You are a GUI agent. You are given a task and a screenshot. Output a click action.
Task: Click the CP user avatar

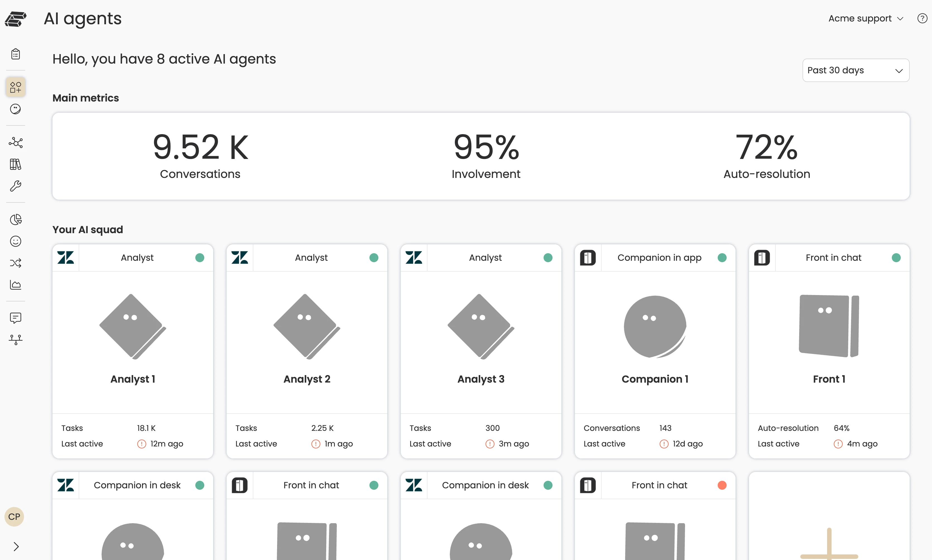[x=14, y=516]
